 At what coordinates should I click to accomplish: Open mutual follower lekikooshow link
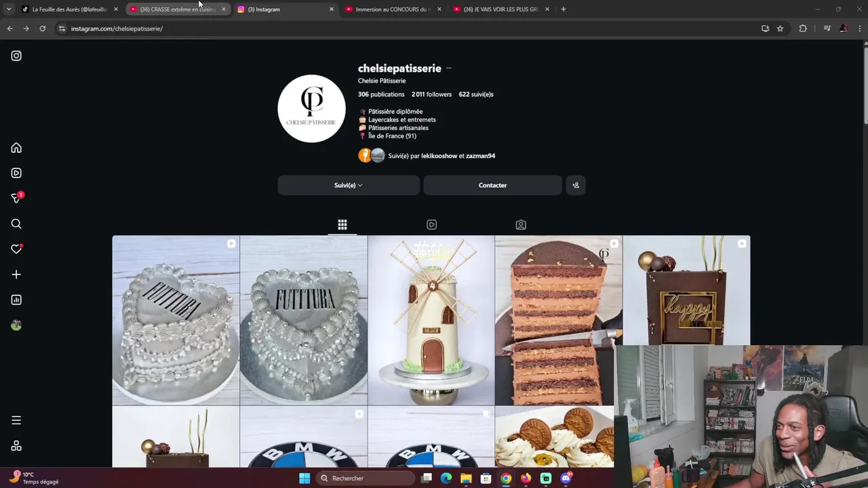point(439,156)
